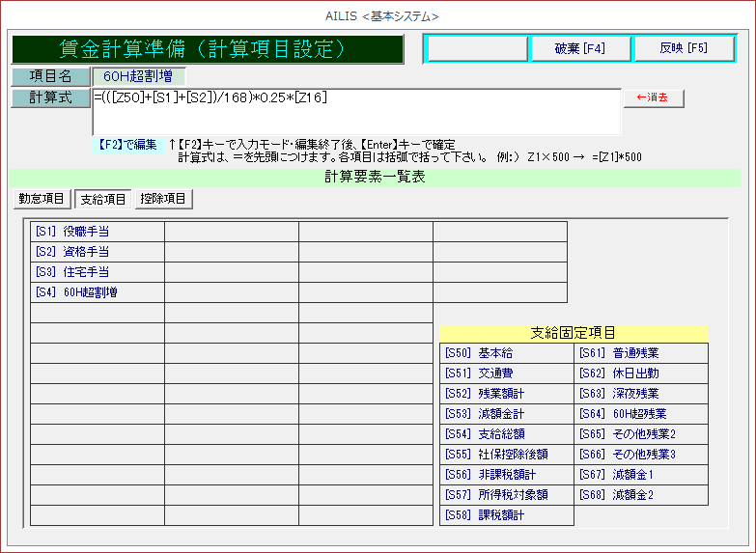This screenshot has width=756, height=553.
Task: Click the [S68] 減額金2 item
Action: tap(641, 495)
